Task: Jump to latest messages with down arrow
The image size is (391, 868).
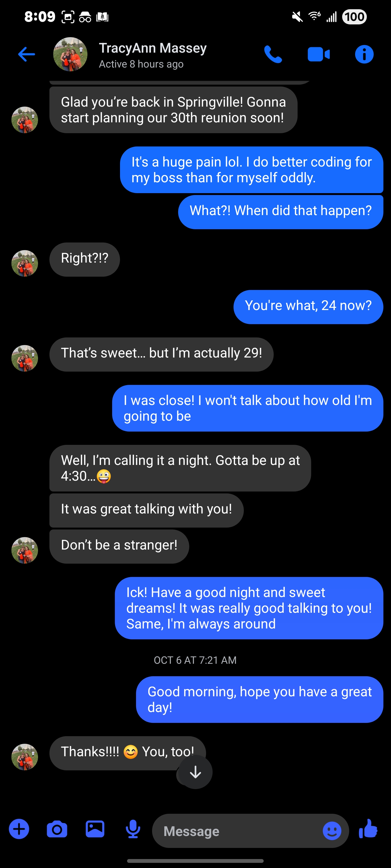Action: click(x=195, y=772)
